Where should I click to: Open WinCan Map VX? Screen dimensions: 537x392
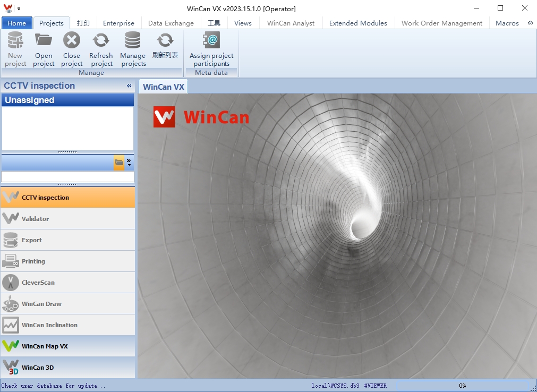click(x=68, y=346)
